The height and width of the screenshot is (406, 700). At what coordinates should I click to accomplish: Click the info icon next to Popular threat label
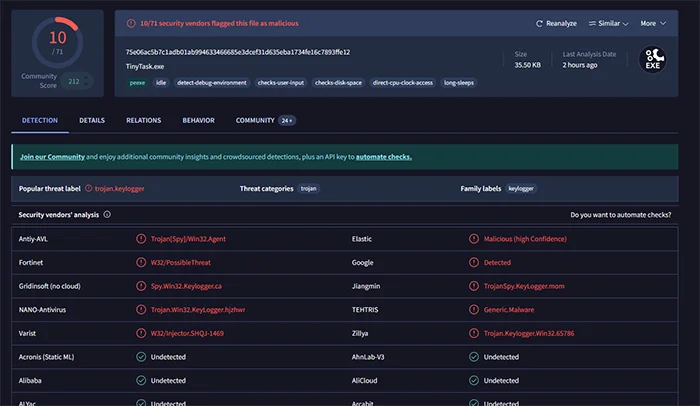tap(88, 188)
